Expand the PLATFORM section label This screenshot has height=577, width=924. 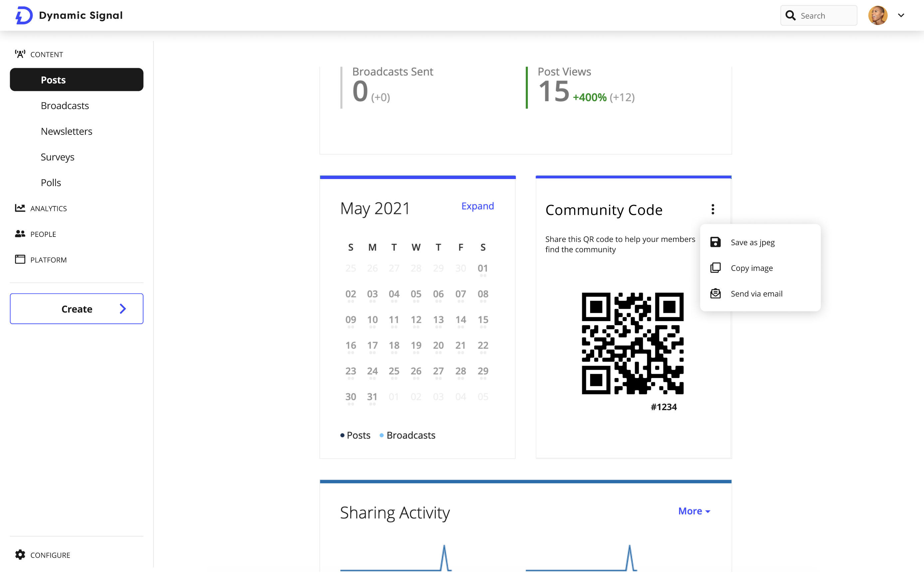click(x=49, y=260)
